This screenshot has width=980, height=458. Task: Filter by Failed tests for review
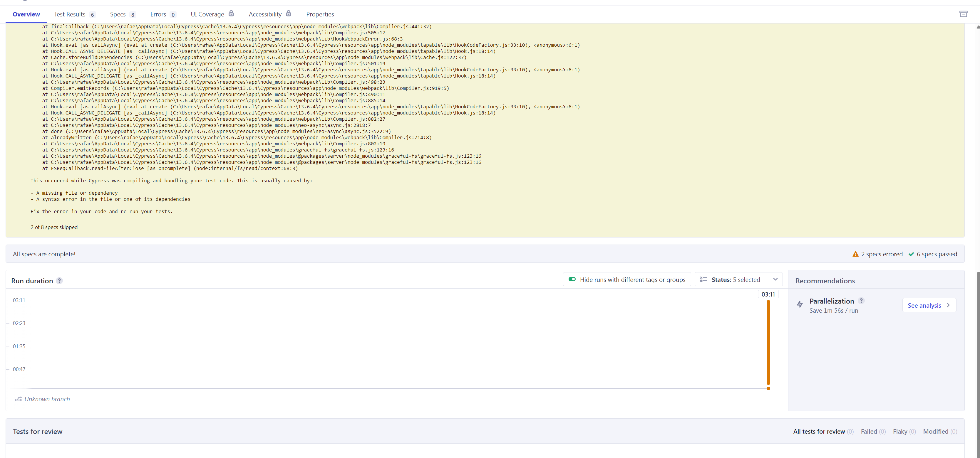(873, 431)
